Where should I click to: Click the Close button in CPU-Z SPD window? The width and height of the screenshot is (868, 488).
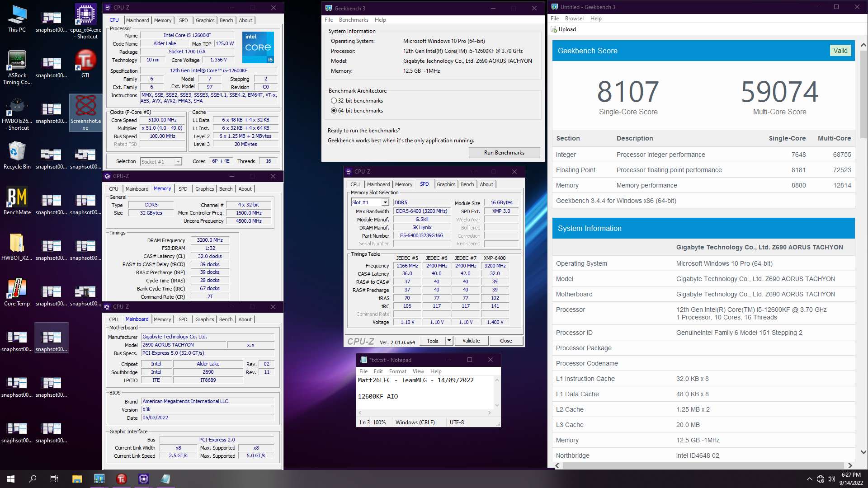[x=506, y=341]
